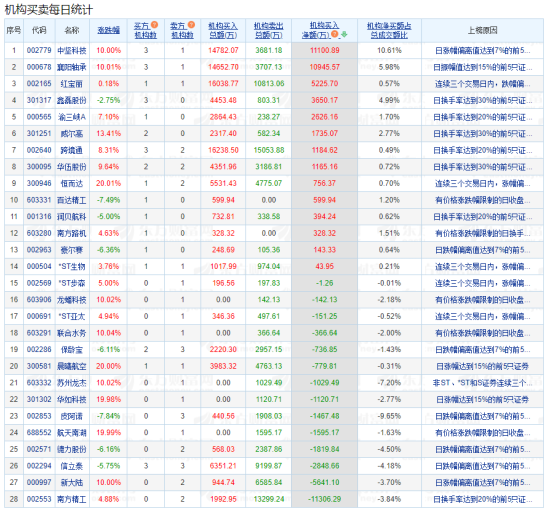The height and width of the screenshot is (517, 550).
Task: Select the buy total 16238.50
Action: [x=223, y=150]
